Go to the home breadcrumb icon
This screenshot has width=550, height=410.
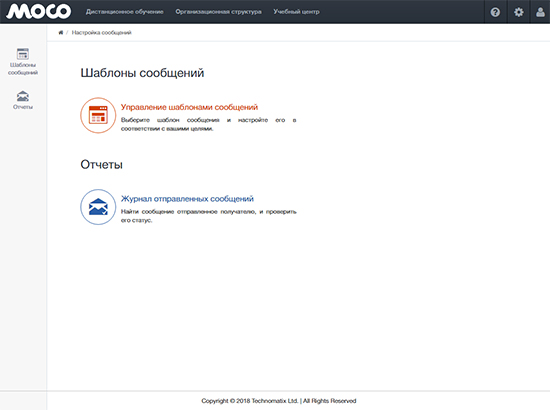pyautogui.click(x=61, y=33)
